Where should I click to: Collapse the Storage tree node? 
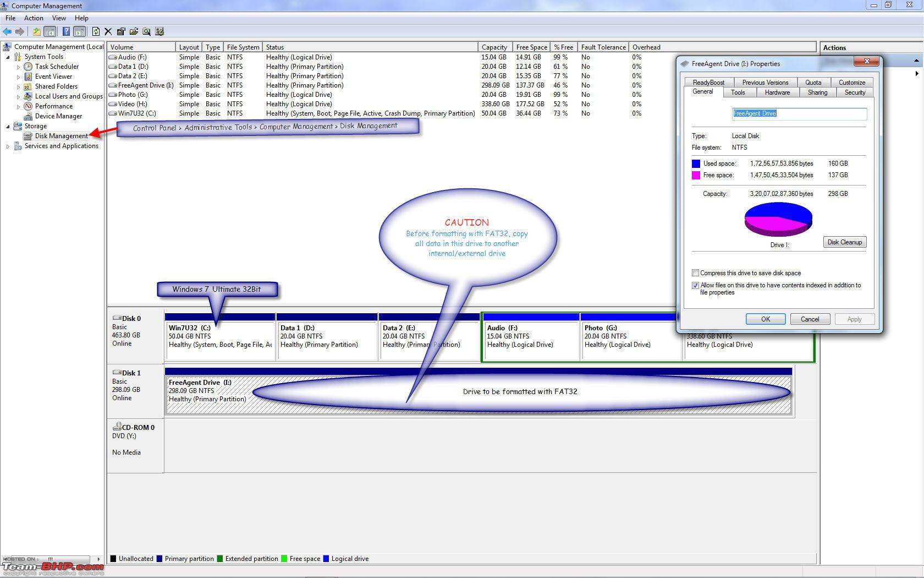8,126
